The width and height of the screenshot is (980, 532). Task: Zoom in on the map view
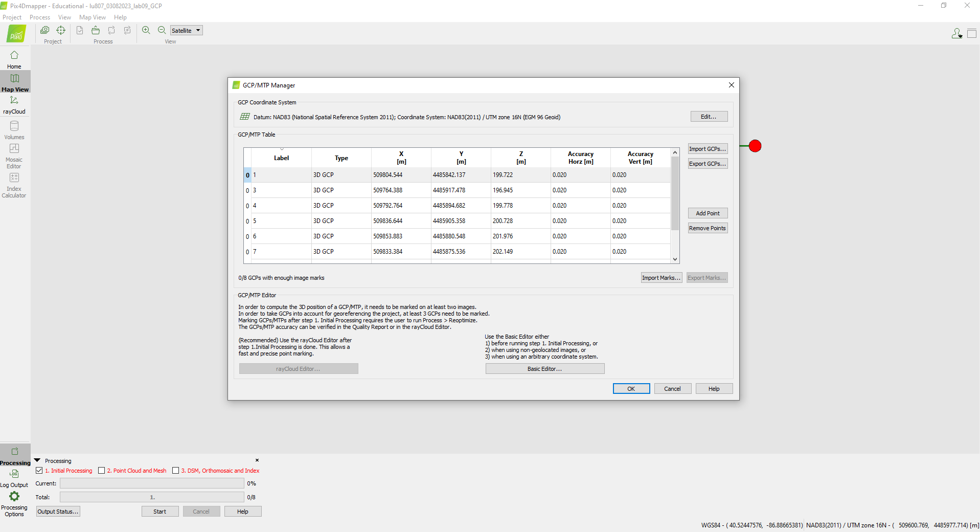(146, 30)
